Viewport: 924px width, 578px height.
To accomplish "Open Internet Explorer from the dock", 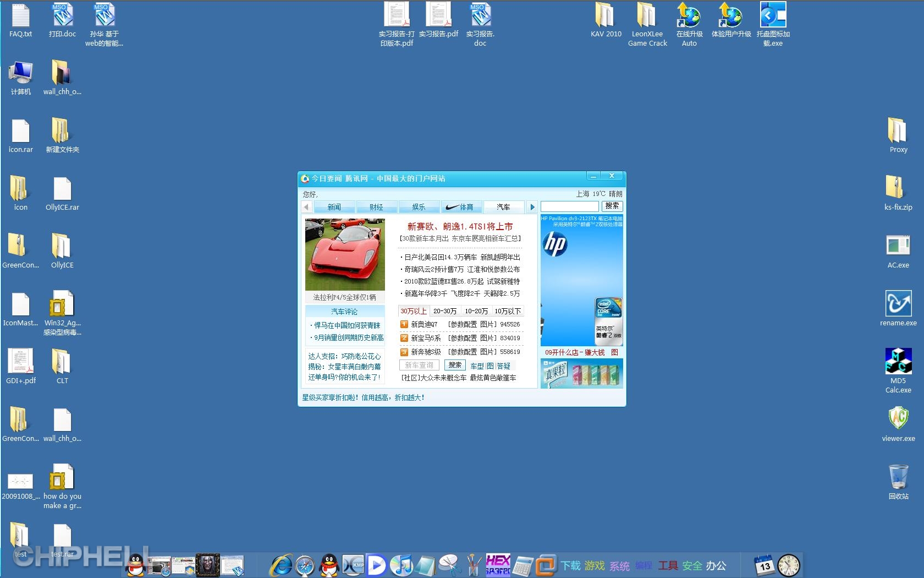I will point(282,565).
